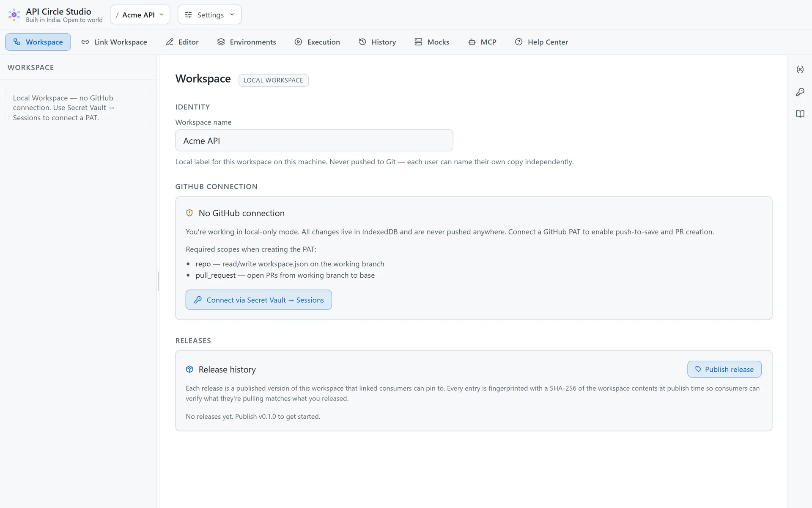Click the IDENTITY section heading
The height and width of the screenshot is (508, 812).
[193, 107]
